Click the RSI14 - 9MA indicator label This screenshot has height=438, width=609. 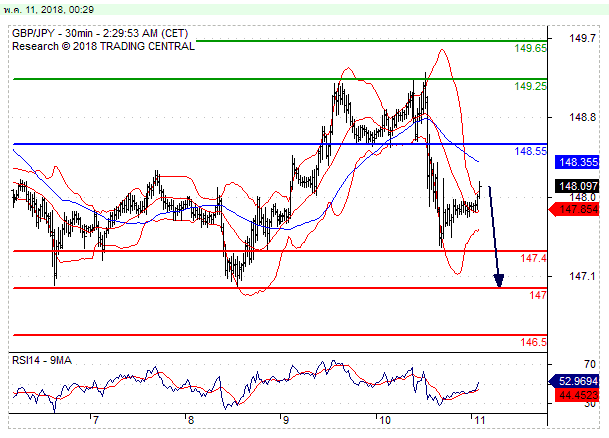[42, 360]
